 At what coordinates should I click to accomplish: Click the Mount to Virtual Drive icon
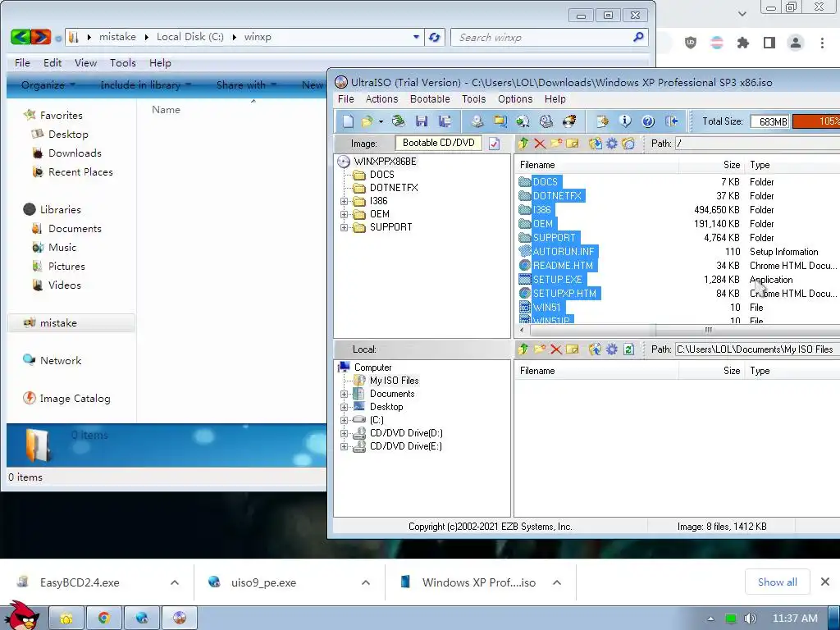click(546, 121)
